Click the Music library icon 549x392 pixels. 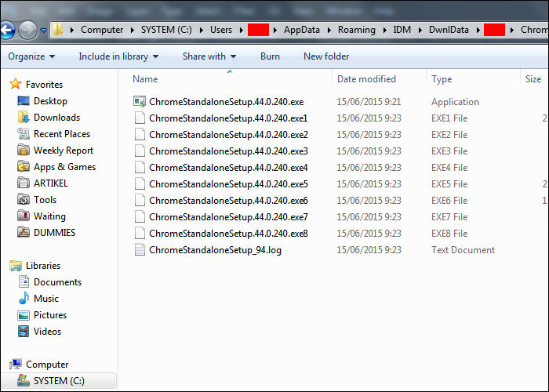coord(24,299)
